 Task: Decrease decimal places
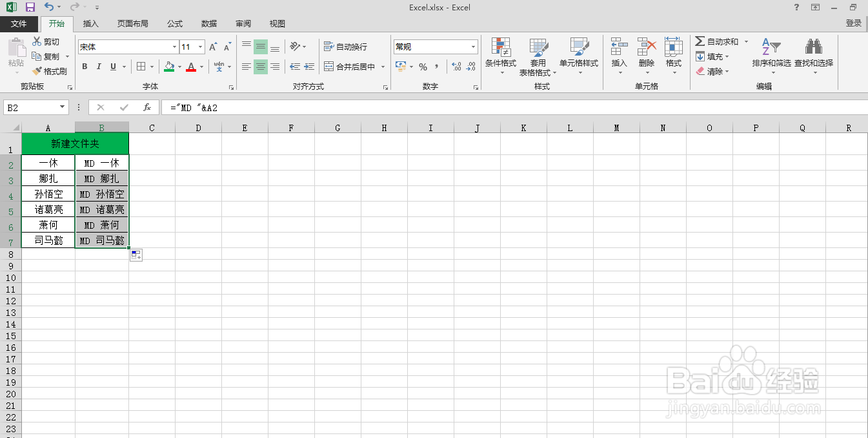pyautogui.click(x=471, y=67)
